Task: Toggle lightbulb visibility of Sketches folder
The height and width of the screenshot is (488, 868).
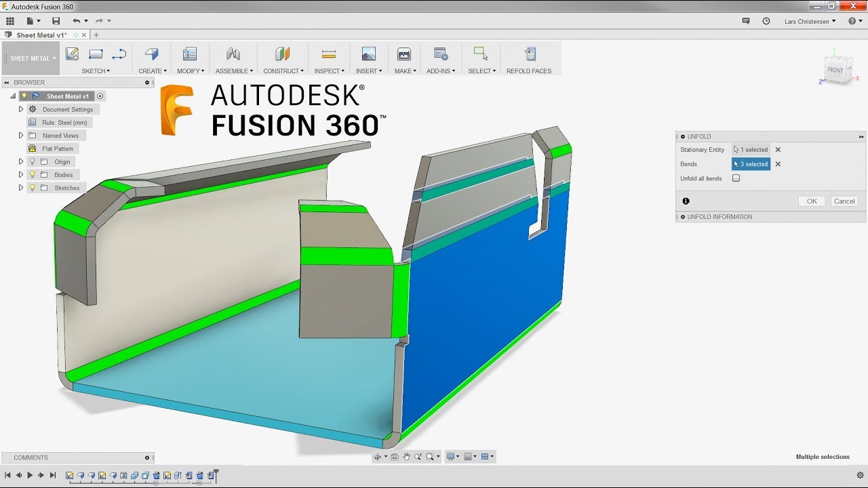Action: pos(32,188)
